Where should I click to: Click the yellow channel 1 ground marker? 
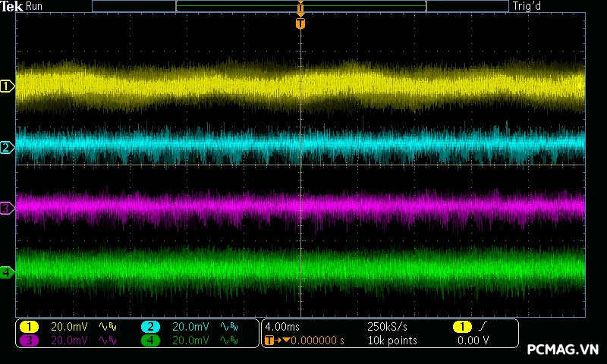point(7,86)
